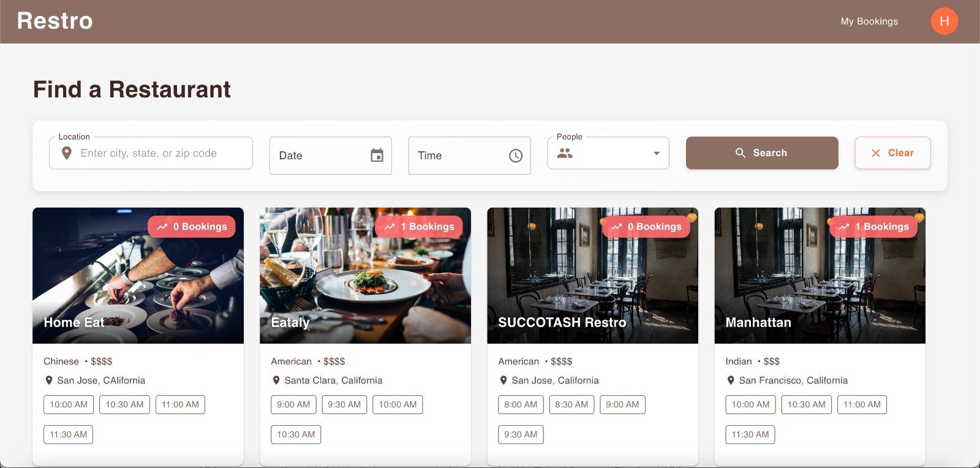Click the Search button
Screen dimensions: 980x468
pos(762,153)
